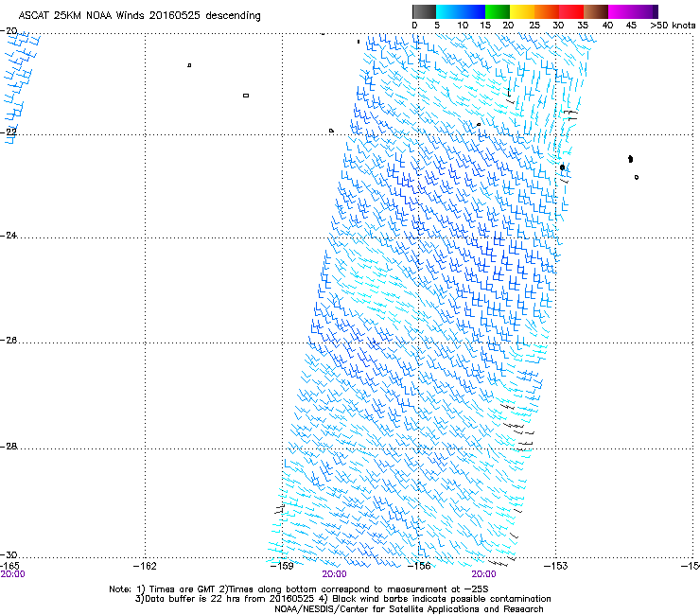The image size is (700, 615).
Task: Click the '-165' longitude label
Action: (9, 566)
